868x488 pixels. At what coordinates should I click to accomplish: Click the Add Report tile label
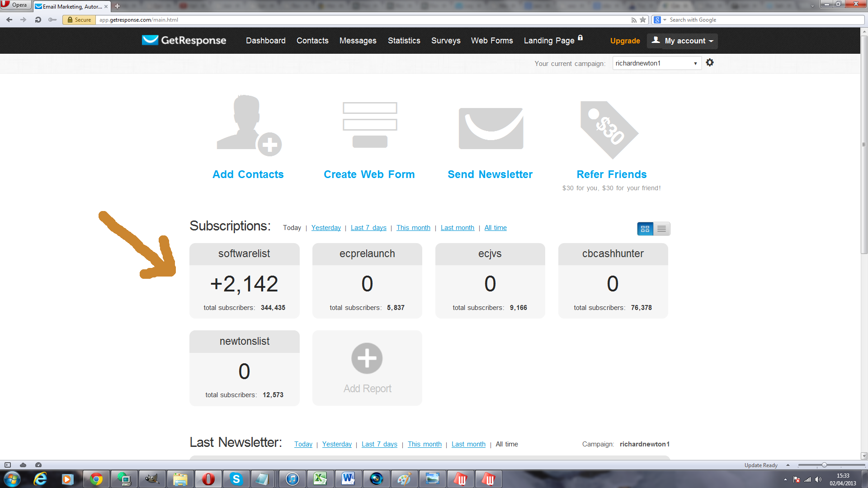(x=367, y=389)
